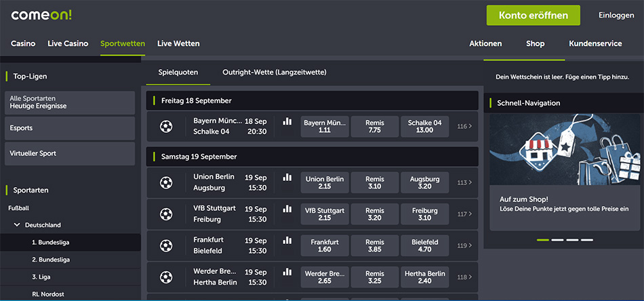
Task: Open statistics icon for Union Berlin vs Augsburg
Action: coord(287,178)
